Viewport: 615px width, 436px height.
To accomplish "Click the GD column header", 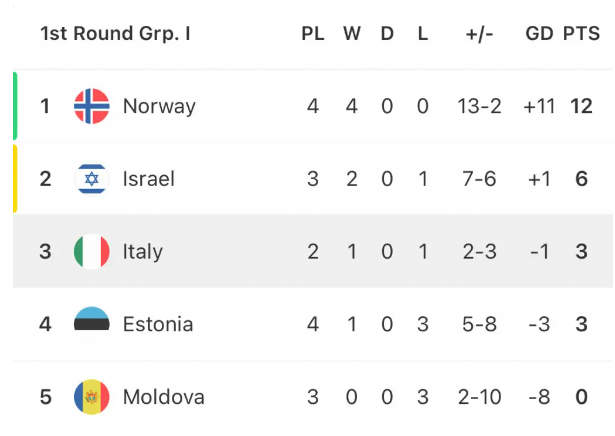I will (539, 33).
